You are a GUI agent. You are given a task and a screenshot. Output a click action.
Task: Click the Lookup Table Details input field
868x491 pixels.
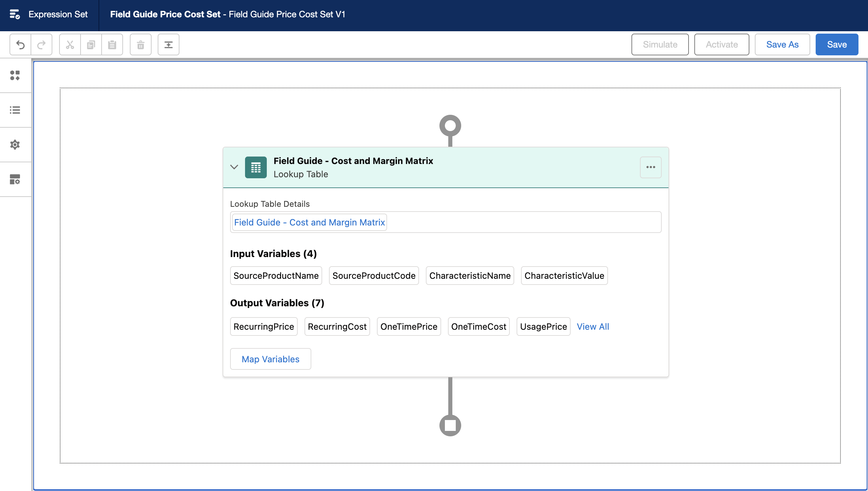[x=446, y=222]
